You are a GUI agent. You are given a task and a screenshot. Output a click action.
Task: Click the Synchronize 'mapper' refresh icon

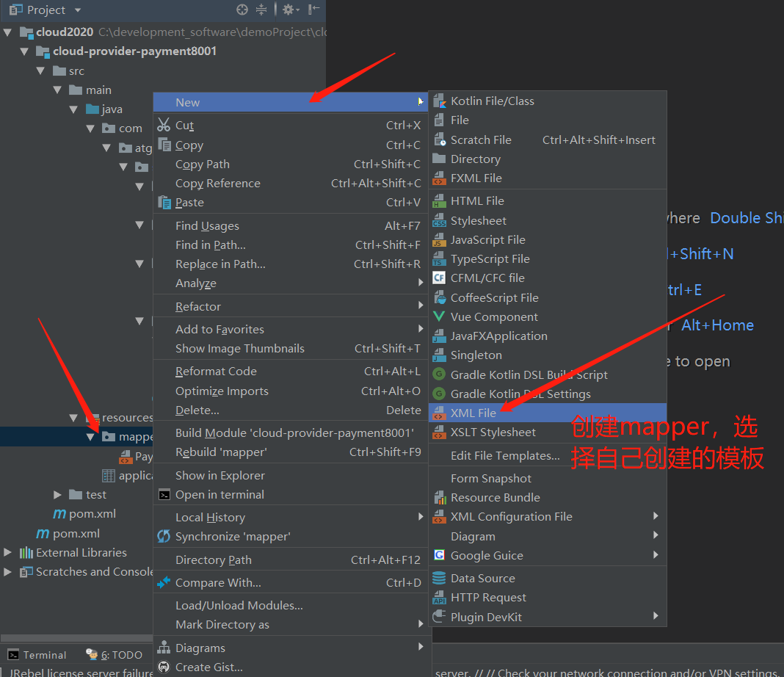(x=164, y=537)
